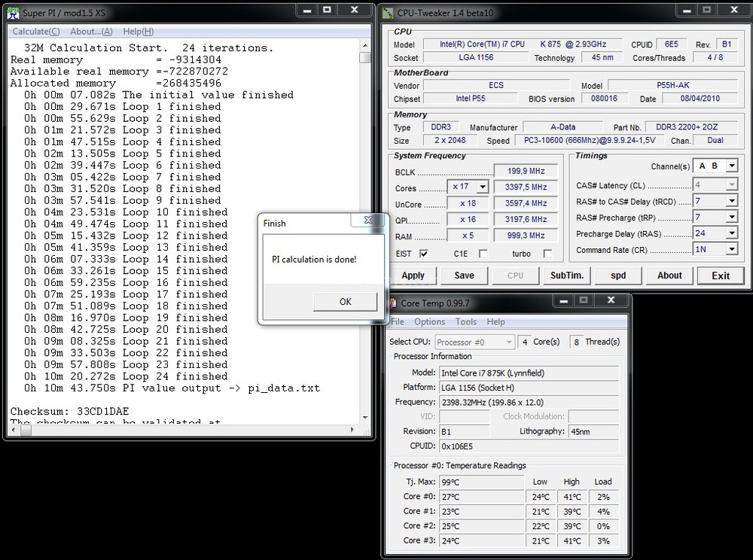Viewport: 753px width, 560px height.
Task: Click the Core Temp title bar app icon
Action: click(x=393, y=303)
